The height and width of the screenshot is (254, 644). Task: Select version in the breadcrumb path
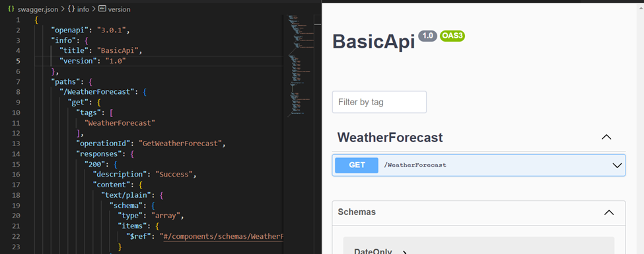click(119, 9)
